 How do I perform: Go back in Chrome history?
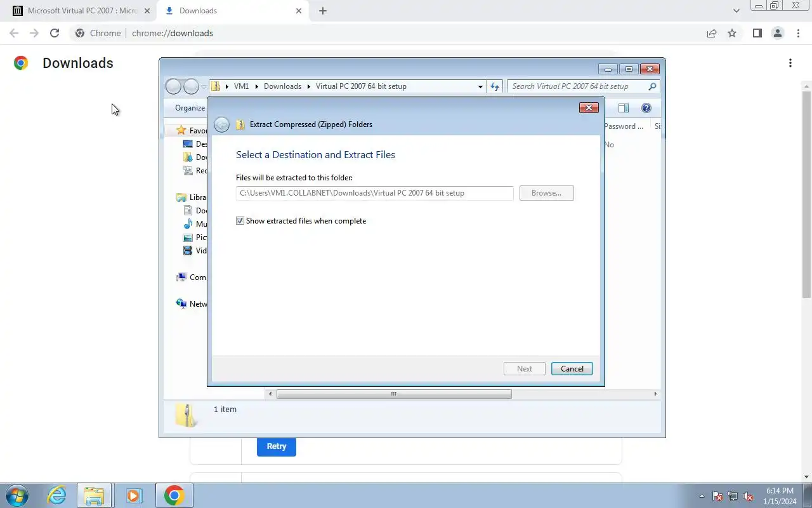point(14,33)
